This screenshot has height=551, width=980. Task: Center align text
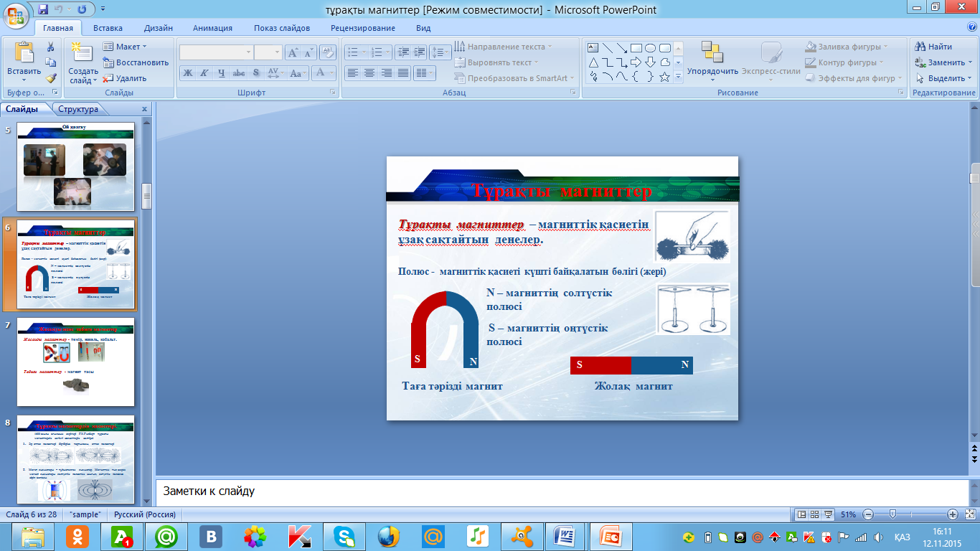click(369, 72)
